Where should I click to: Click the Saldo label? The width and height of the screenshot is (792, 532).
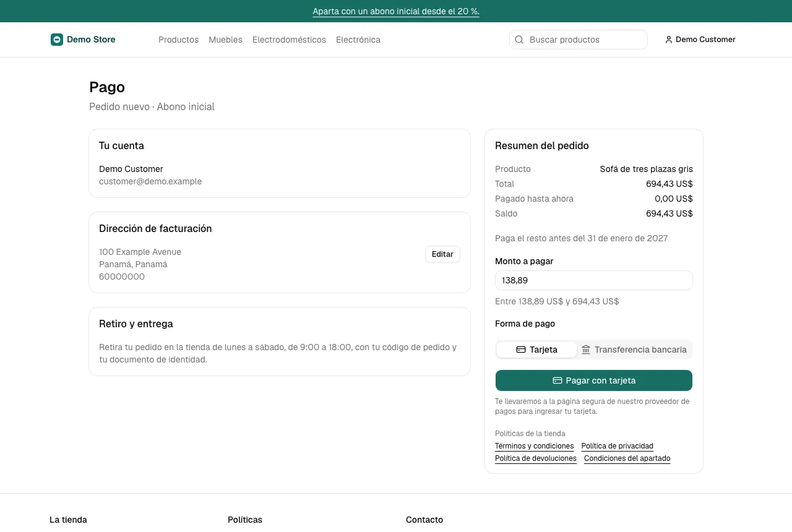coord(506,213)
